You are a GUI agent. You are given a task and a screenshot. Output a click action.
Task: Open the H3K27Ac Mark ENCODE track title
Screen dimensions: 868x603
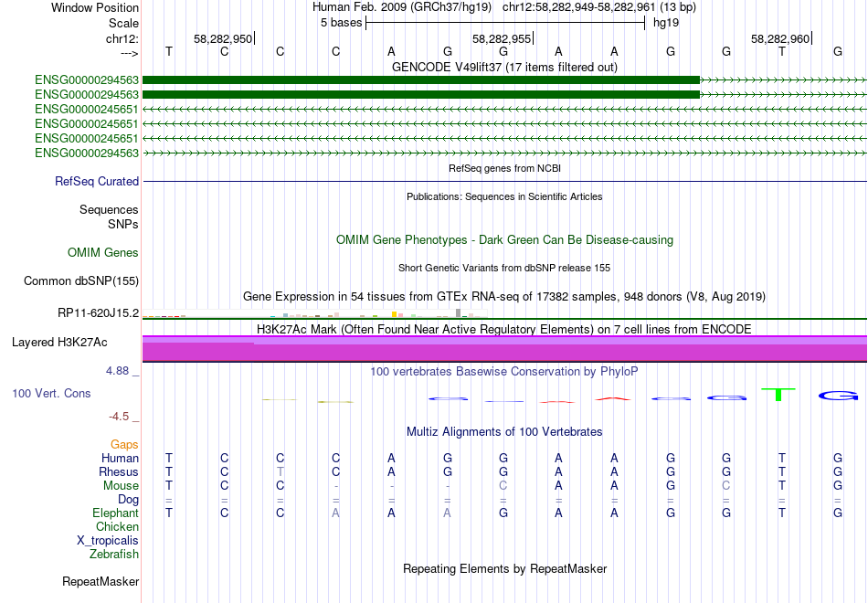pyautogui.click(x=504, y=330)
